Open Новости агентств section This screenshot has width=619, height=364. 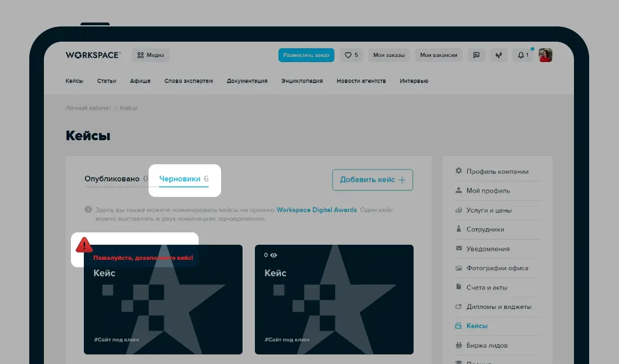361,81
